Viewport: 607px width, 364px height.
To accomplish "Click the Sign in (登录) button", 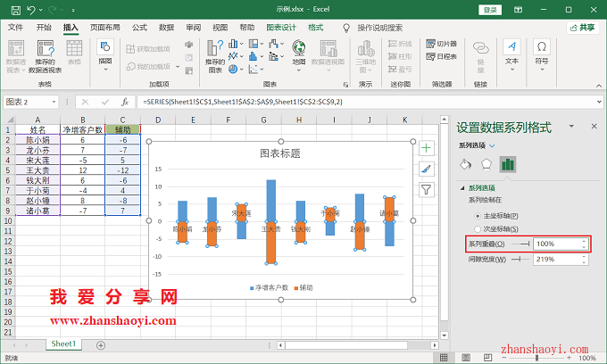I will pos(490,10).
